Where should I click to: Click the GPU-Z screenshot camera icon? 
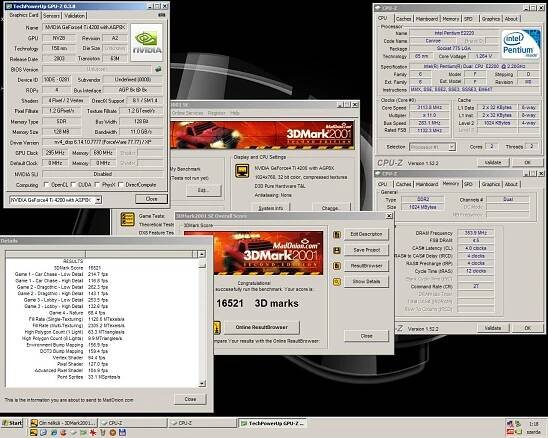(161, 15)
